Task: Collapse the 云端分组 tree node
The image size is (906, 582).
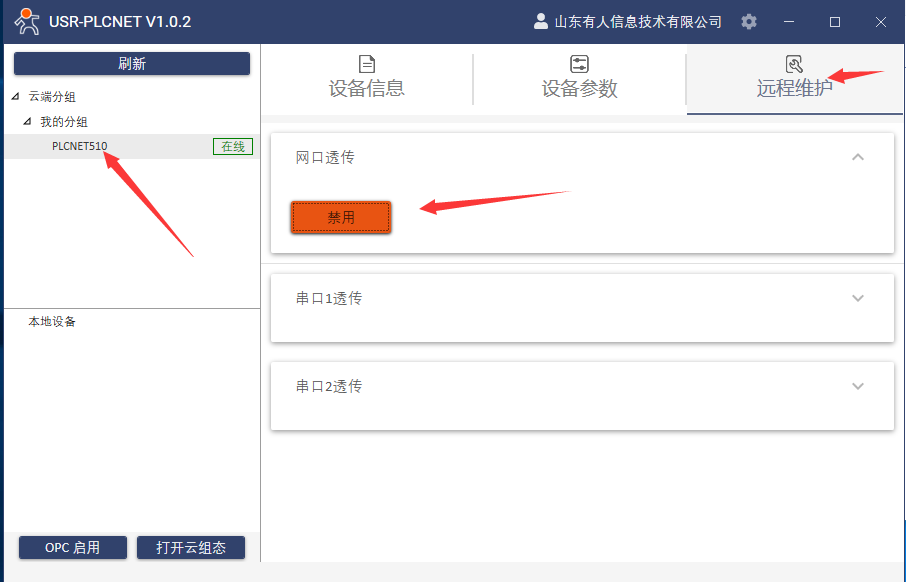Action: pos(15,97)
